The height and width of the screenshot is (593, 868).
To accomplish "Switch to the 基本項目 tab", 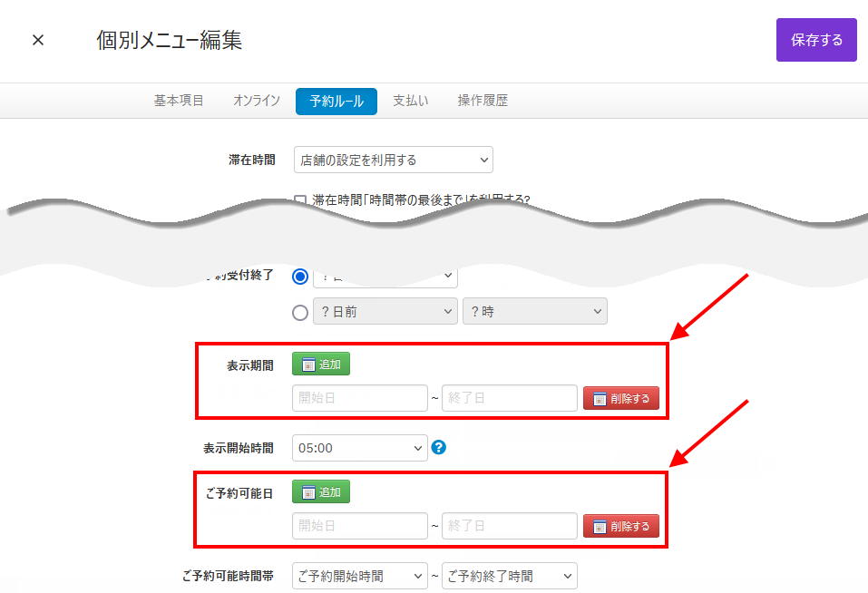I will pos(179,101).
